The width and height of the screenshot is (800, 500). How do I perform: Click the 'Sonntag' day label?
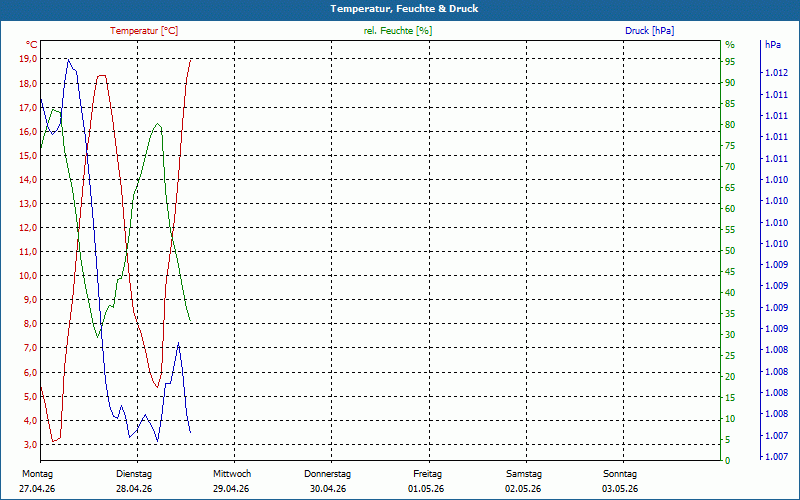tap(620, 474)
